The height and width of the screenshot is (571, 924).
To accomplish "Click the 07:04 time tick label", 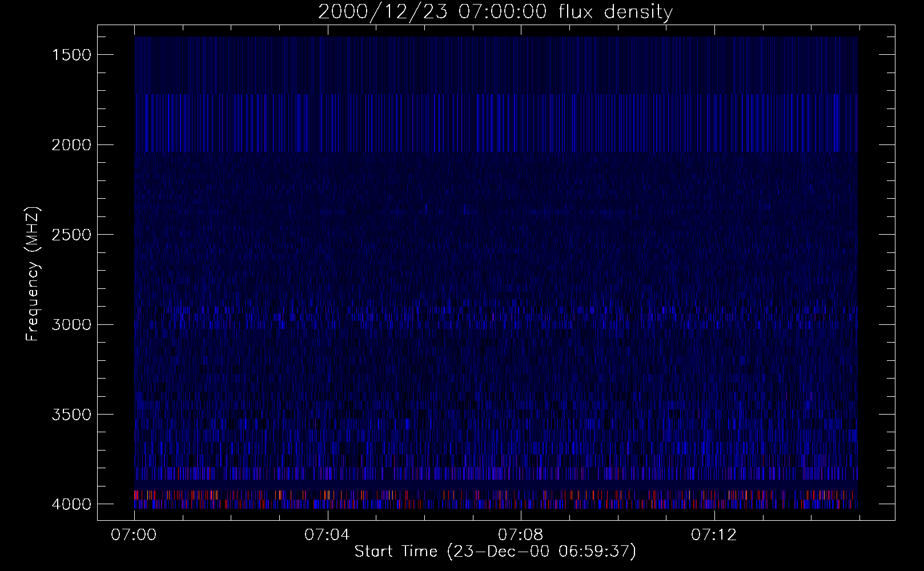I will coord(327,535).
